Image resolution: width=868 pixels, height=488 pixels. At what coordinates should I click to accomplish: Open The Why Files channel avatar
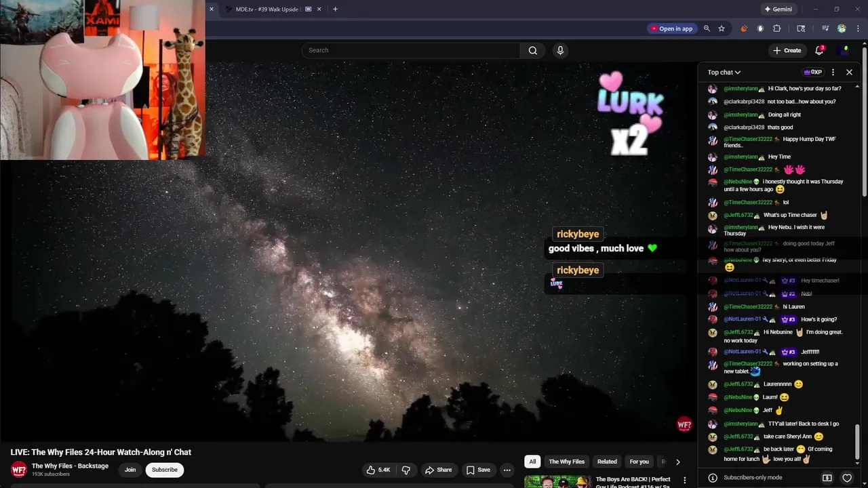click(19, 470)
